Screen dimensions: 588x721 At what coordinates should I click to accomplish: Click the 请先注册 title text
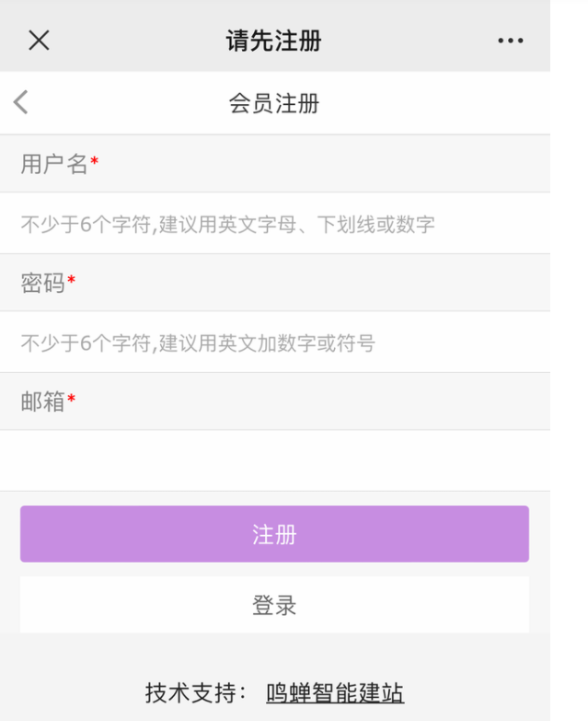point(274,41)
